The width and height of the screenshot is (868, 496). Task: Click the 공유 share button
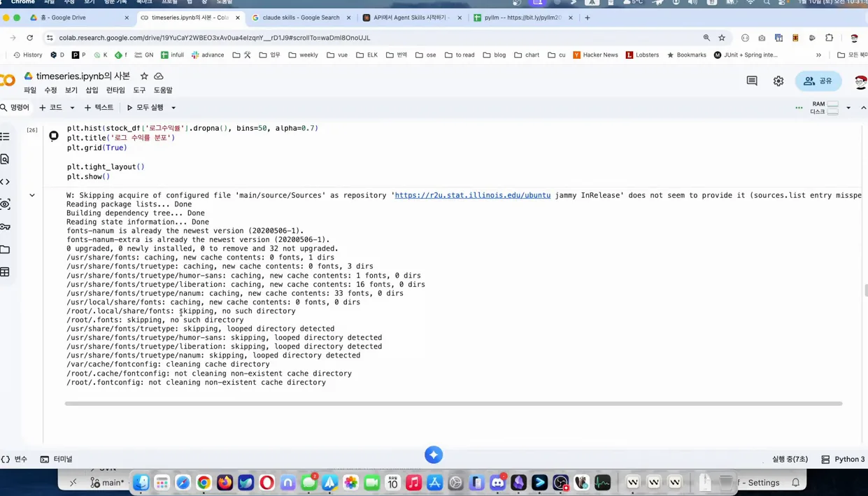tap(818, 81)
